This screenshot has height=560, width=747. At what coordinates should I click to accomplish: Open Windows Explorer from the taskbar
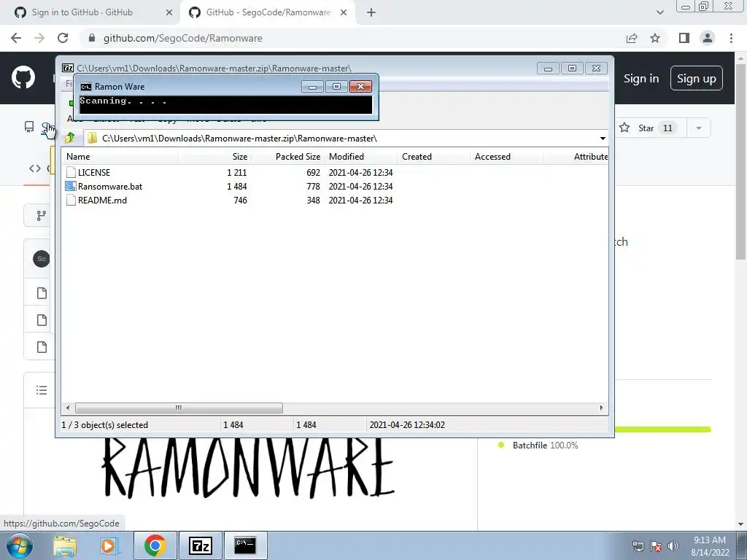tap(65, 545)
